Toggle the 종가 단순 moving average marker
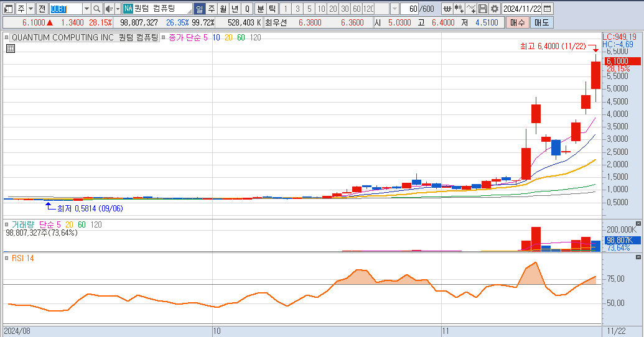644x337 pixels. 163,37
